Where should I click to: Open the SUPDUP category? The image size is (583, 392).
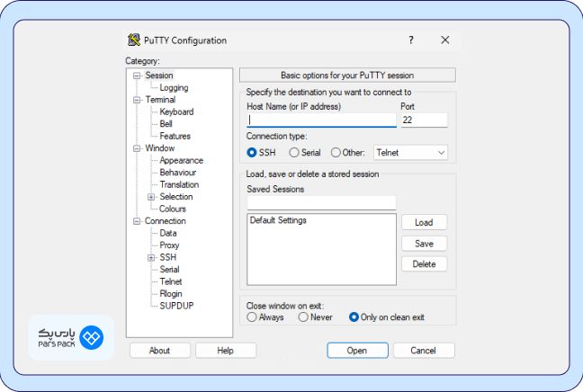(176, 306)
